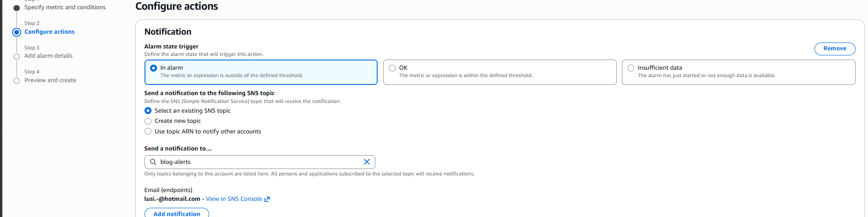The image size is (868, 217).
Task: Select the Insufficient data state trigger
Action: coord(738,72)
